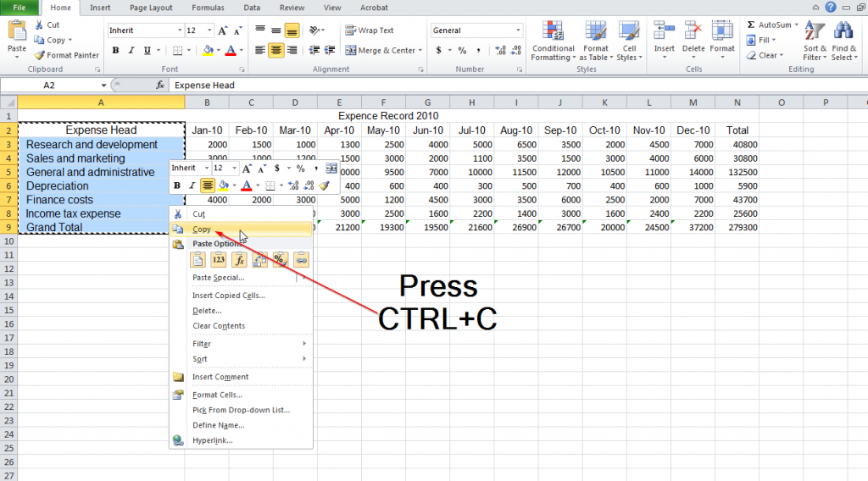Click the ribbon Fill Color paint bucket
This screenshot has height=481, width=868.
(209, 50)
